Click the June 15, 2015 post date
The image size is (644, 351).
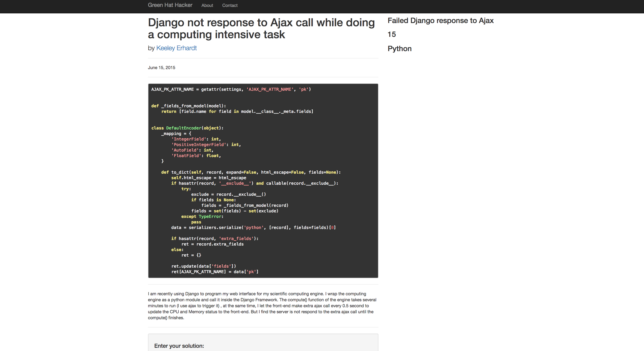(x=162, y=67)
